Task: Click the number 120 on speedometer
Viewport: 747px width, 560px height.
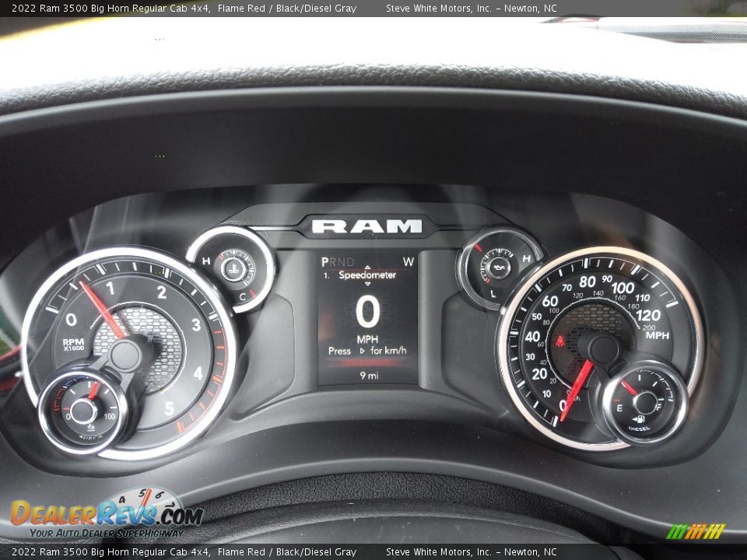Action: click(648, 315)
